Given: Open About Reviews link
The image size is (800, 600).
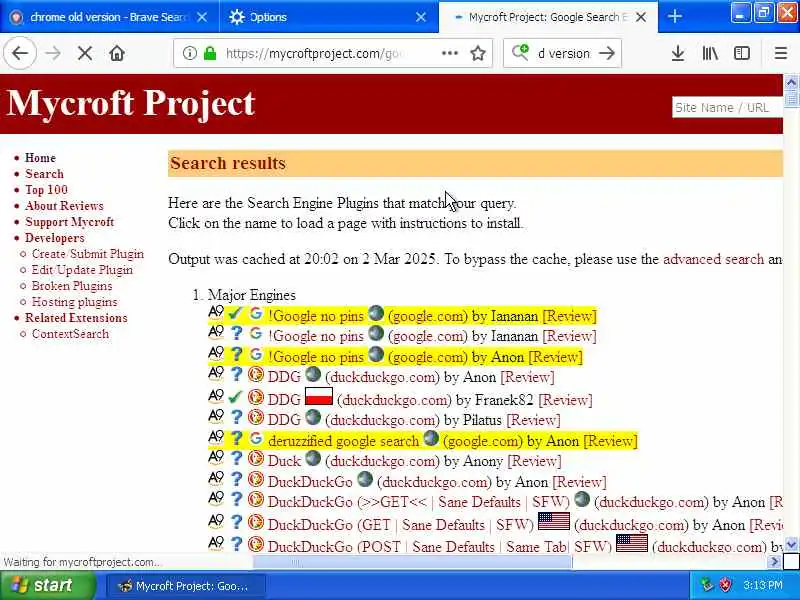Looking at the screenshot, I should pos(64,206).
